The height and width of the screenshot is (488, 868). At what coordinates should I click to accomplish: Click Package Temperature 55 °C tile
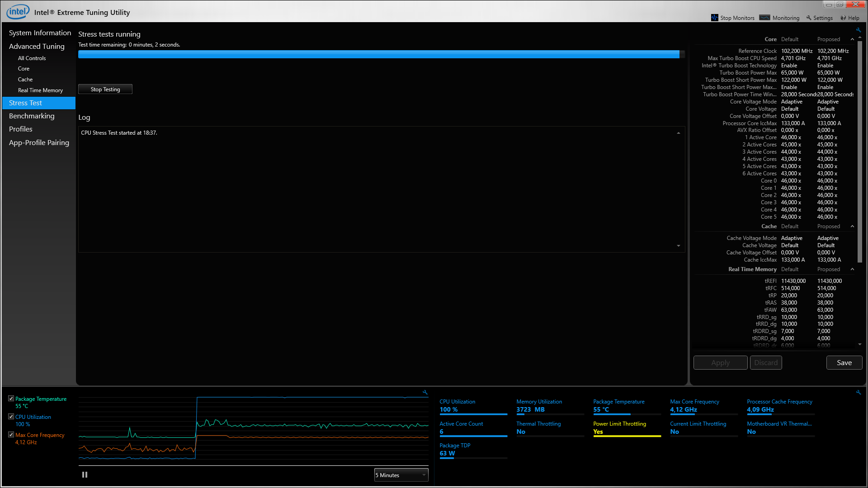pyautogui.click(x=627, y=406)
